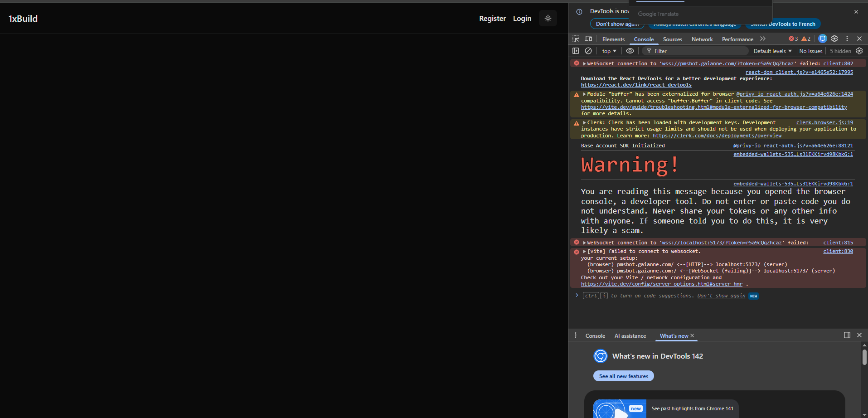Open the live expression eye icon
The image size is (868, 418).
(x=630, y=51)
